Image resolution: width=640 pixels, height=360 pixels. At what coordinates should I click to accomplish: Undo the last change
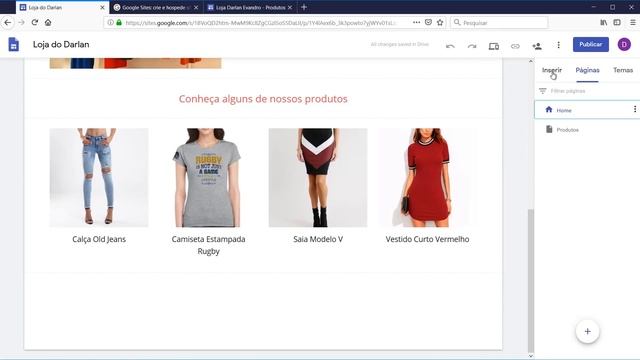[450, 46]
